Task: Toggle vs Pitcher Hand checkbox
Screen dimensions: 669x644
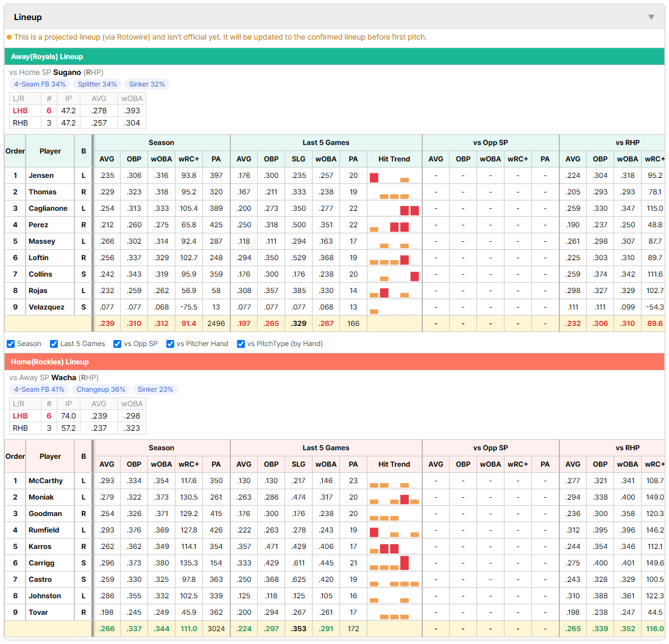Action: [x=170, y=344]
